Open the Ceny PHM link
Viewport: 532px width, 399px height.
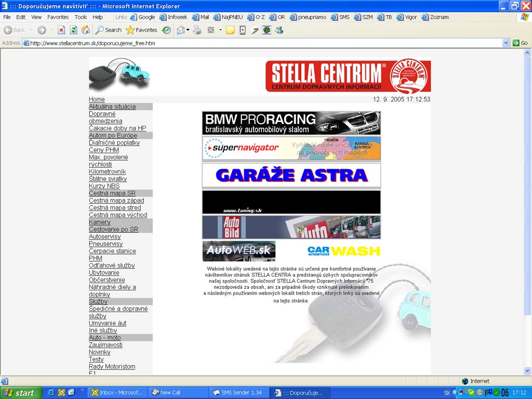pos(104,150)
